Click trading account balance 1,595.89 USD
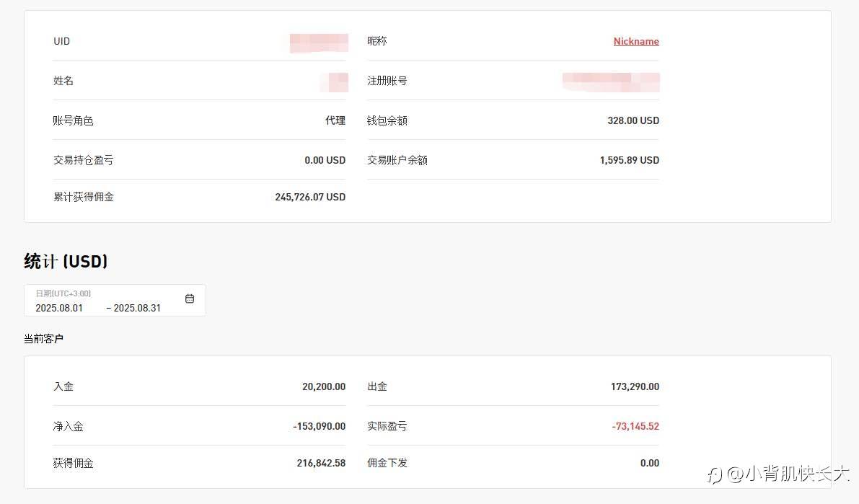Screen dimensions: 859x504 click(629, 160)
